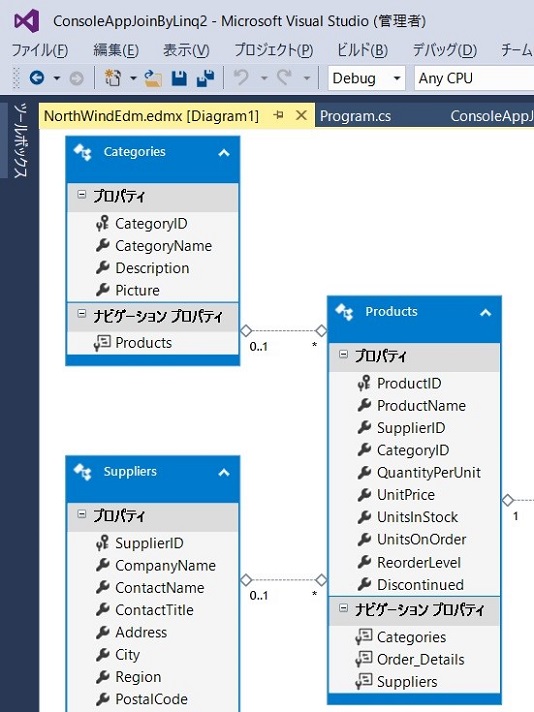Select the UnitsInStock property

click(417, 517)
